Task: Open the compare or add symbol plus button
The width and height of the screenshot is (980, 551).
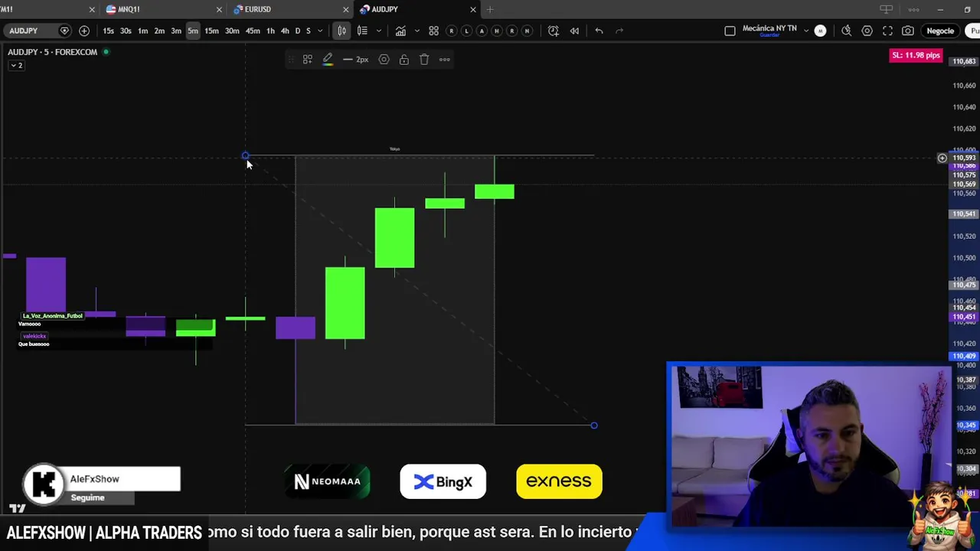Action: point(84,31)
